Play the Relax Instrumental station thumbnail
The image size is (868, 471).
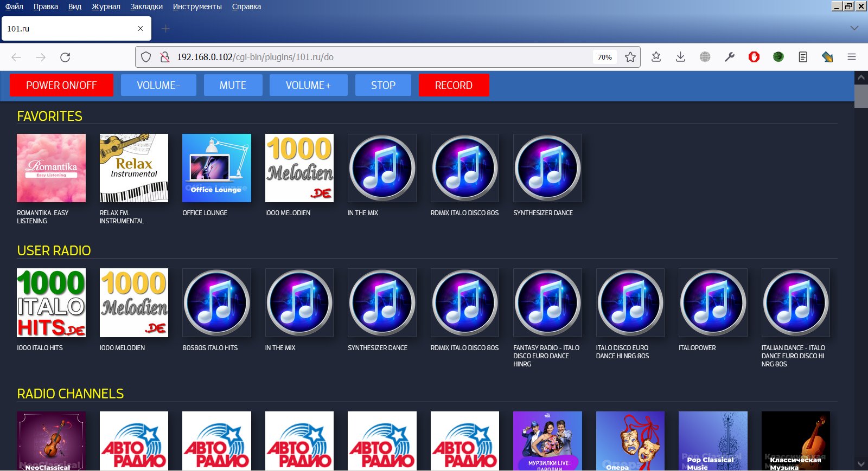(x=134, y=168)
